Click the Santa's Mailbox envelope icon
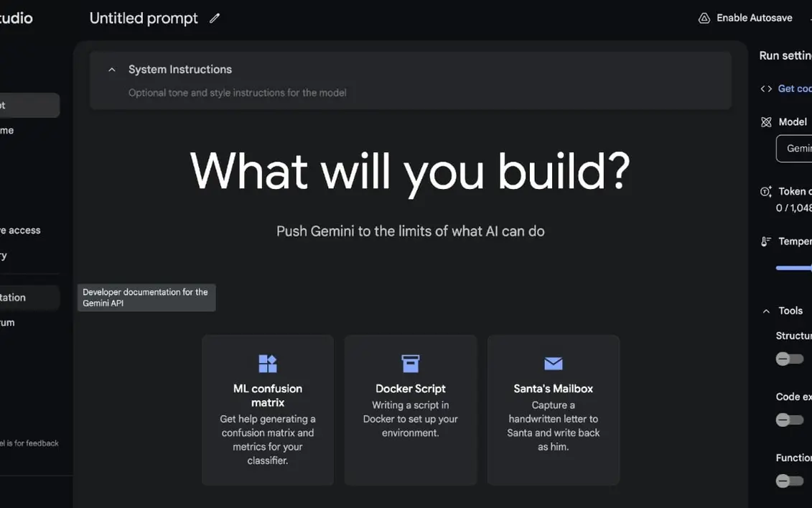This screenshot has height=508, width=812. click(553, 364)
